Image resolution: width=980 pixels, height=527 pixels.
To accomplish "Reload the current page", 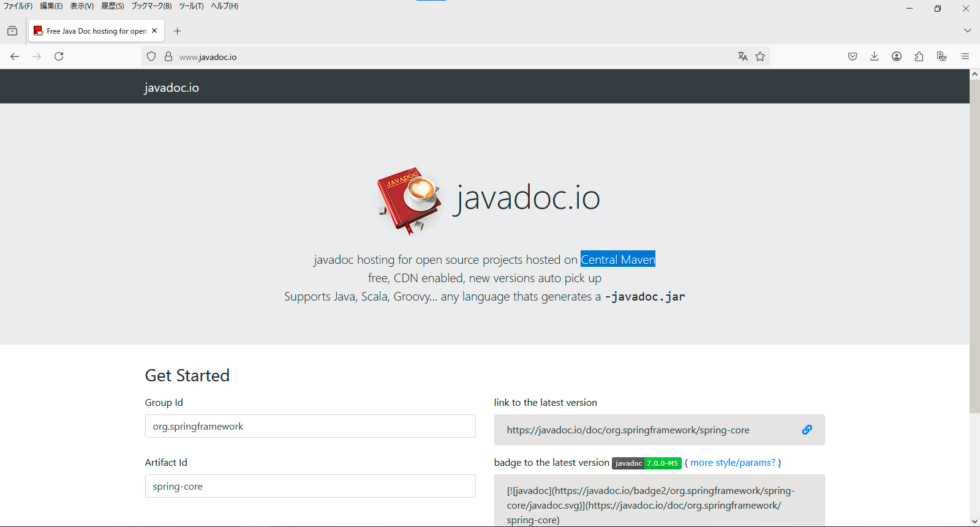I will click(x=59, y=56).
